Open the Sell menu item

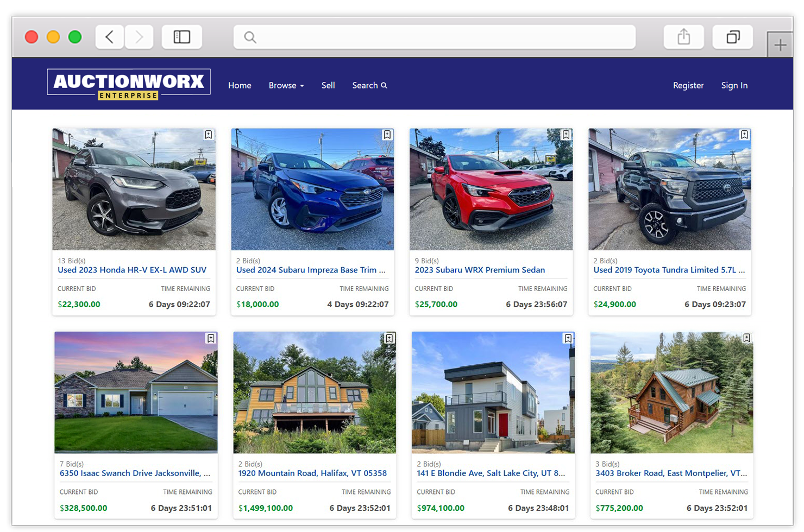click(x=328, y=85)
